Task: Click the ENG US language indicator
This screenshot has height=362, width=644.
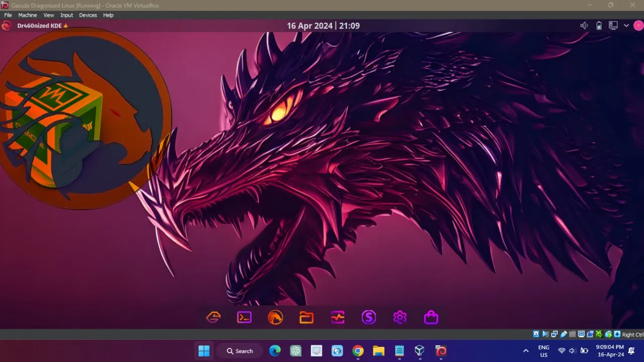Action: pos(544,351)
